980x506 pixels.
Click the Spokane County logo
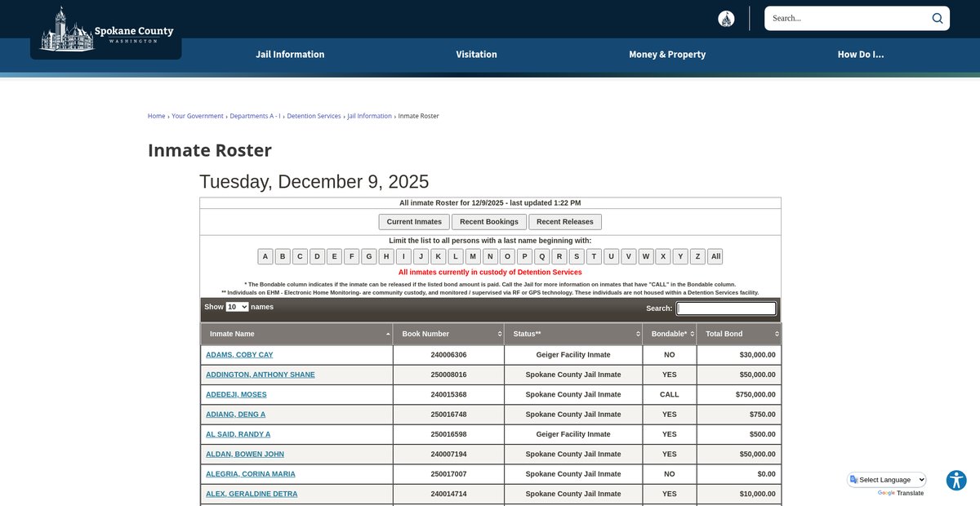(106, 29)
